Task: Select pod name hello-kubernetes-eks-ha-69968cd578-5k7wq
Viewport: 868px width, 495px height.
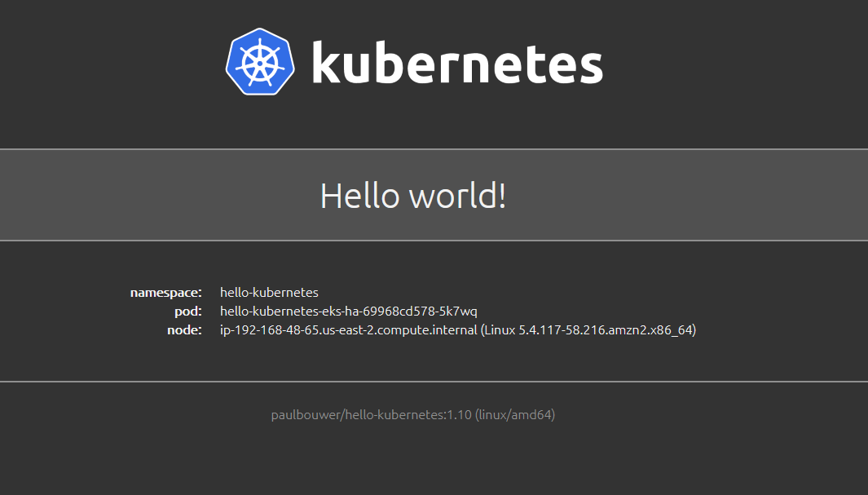Action: pyautogui.click(x=349, y=312)
